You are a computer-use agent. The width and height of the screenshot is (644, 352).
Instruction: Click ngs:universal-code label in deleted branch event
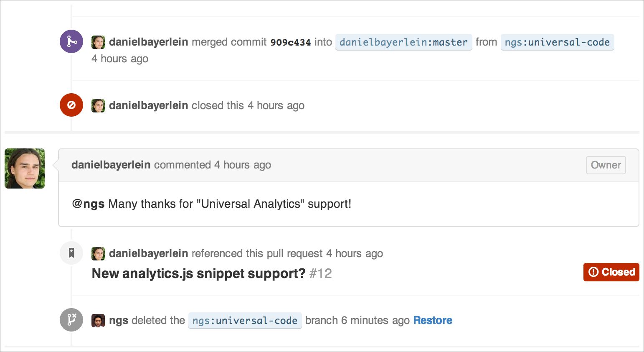[245, 321]
